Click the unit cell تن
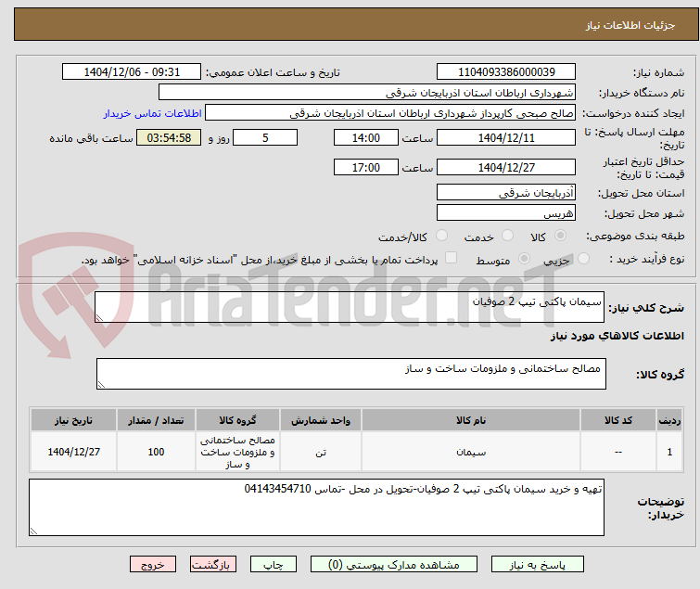The image size is (700, 589). coord(321,452)
